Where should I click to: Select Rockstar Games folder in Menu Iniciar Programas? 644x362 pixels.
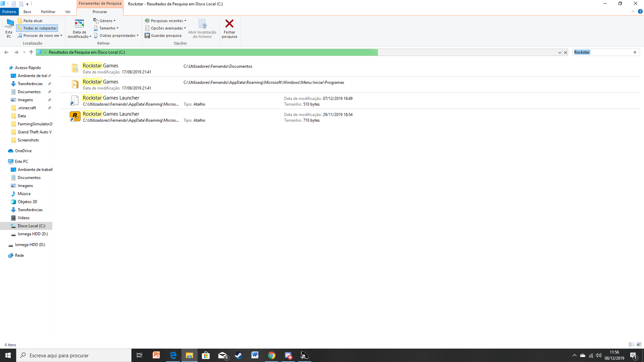[x=350, y=85]
